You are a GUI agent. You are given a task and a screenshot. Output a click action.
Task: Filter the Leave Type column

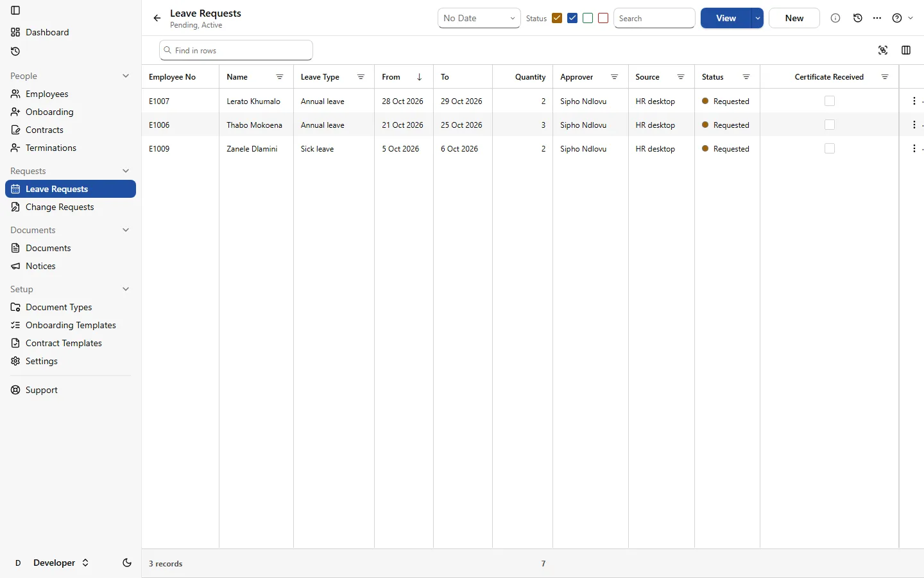(361, 77)
